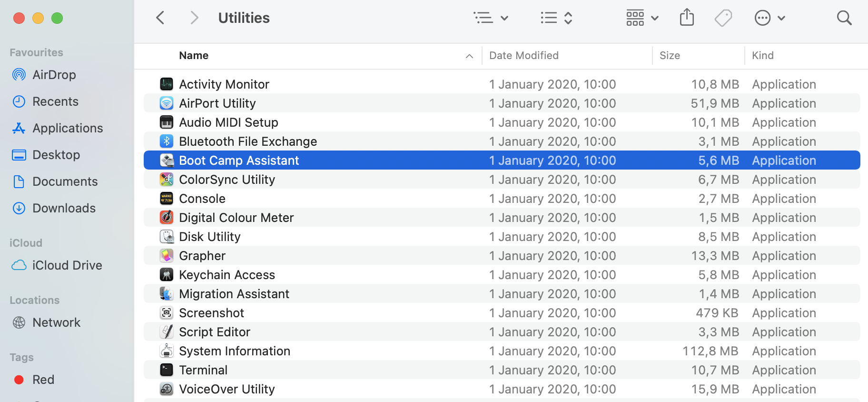Click the Activity Monitor app icon
Screen dimensions: 868x402
coord(167,84)
